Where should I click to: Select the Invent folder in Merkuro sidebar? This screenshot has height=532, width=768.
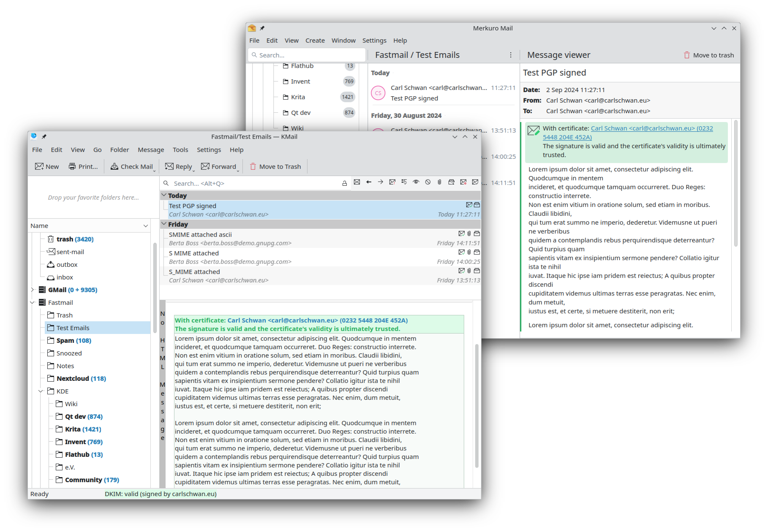pyautogui.click(x=319, y=81)
